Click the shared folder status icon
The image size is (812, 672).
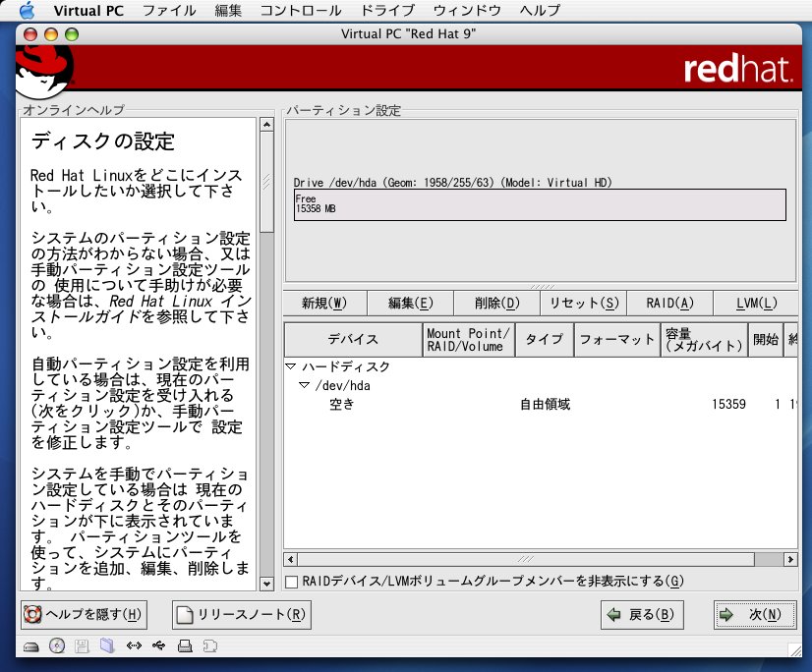click(107, 645)
